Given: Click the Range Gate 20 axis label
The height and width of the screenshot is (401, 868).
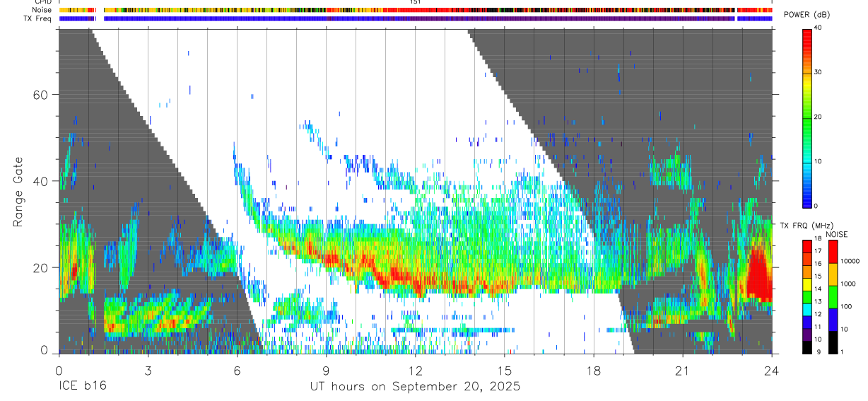Looking at the screenshot, I should [40, 267].
